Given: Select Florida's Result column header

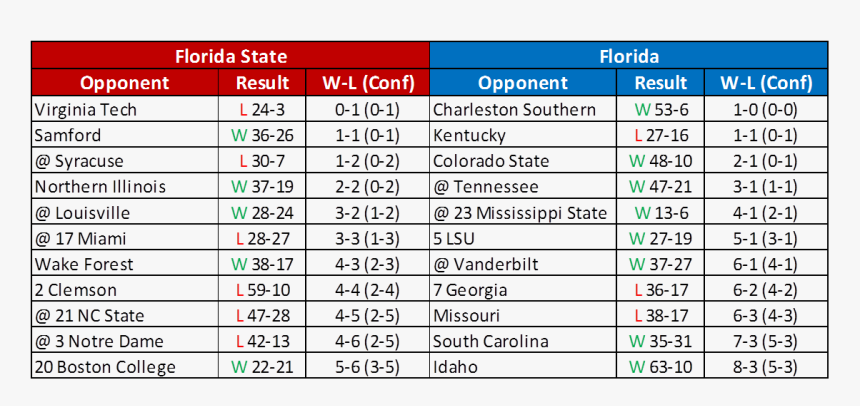Looking at the screenshot, I should point(660,83).
